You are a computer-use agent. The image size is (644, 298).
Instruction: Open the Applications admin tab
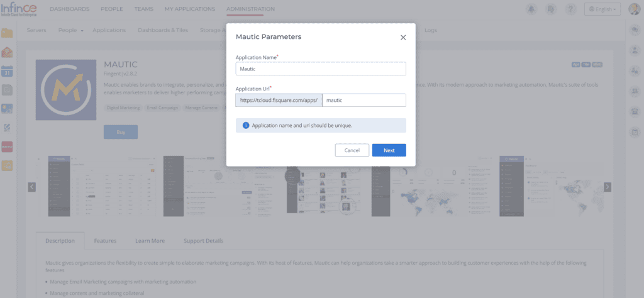109,30
